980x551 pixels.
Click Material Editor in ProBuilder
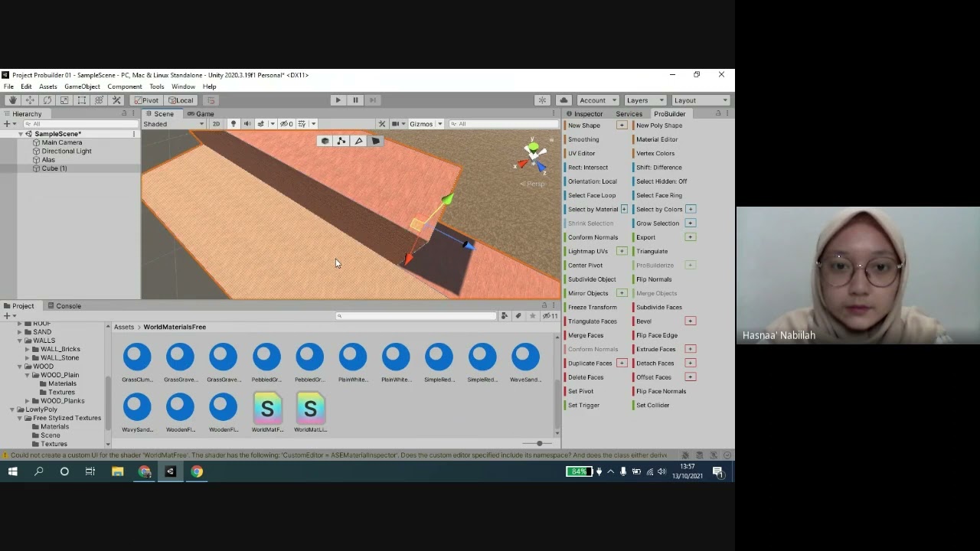click(657, 139)
